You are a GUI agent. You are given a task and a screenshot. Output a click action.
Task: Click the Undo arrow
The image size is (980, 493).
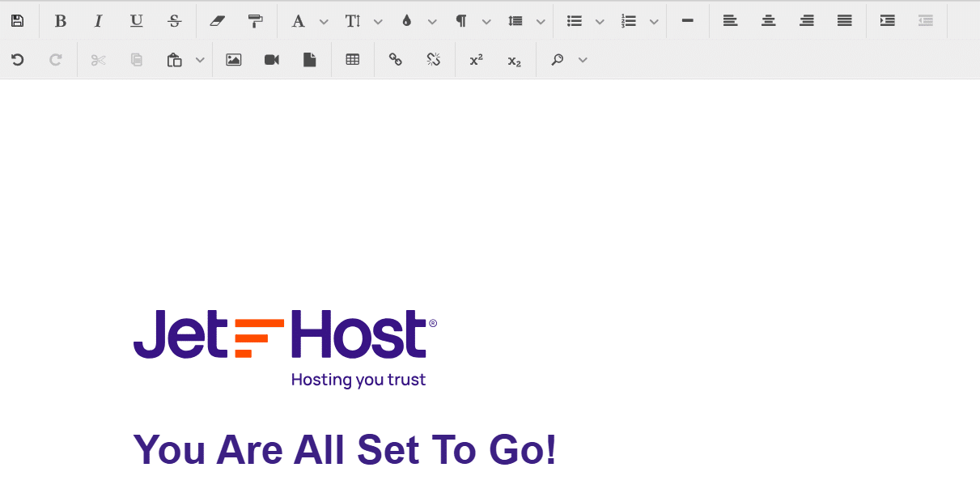[x=18, y=59]
